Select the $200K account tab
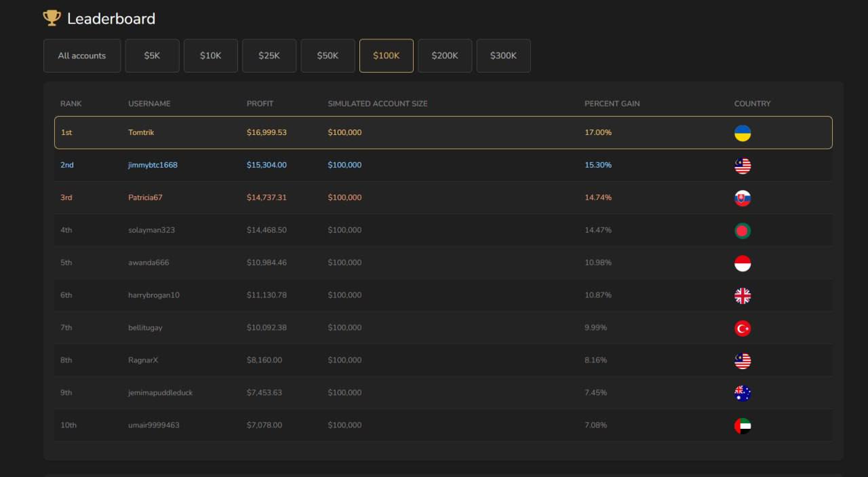868x477 pixels. (445, 56)
